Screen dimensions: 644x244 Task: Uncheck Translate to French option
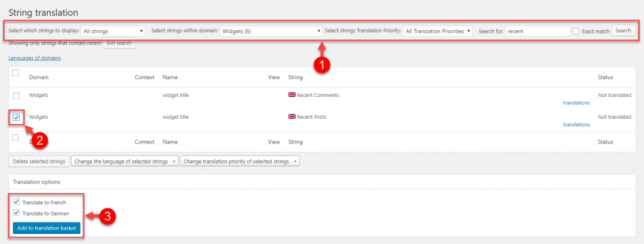pyautogui.click(x=16, y=202)
